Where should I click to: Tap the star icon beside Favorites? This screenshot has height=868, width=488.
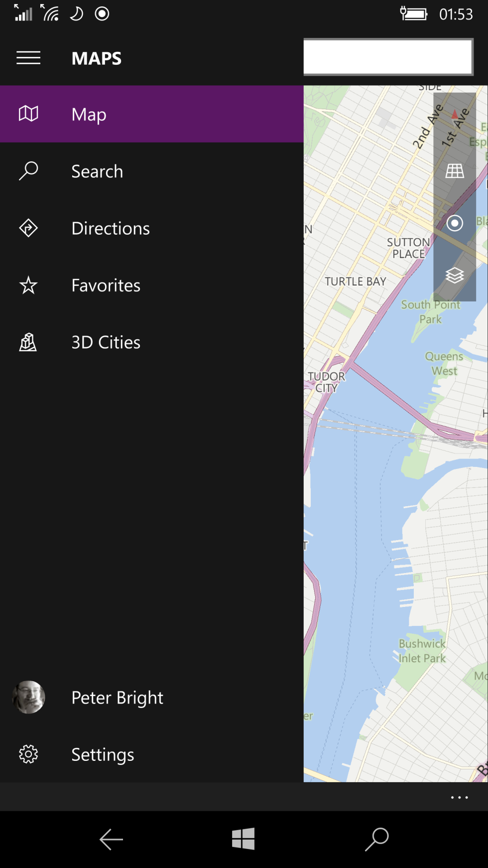tap(28, 286)
